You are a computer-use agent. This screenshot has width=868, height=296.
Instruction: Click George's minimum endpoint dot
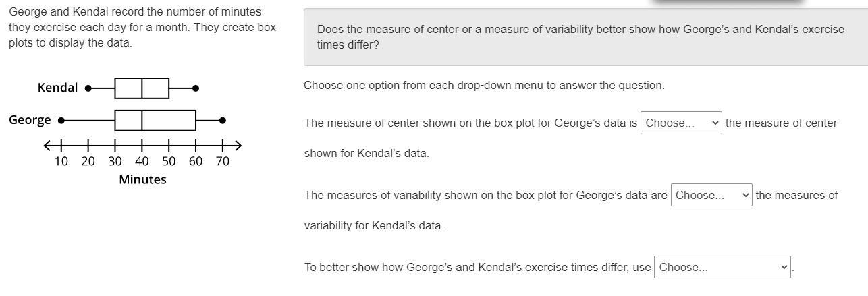(61, 121)
